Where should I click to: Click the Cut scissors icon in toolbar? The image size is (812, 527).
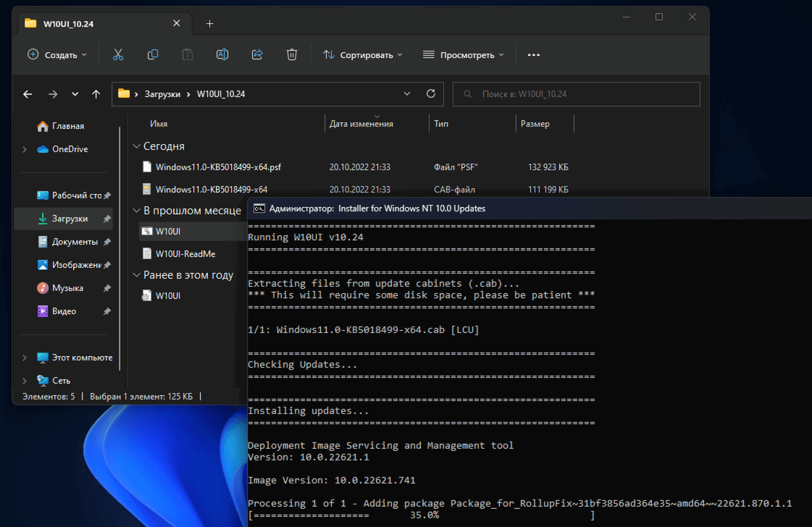(x=118, y=55)
